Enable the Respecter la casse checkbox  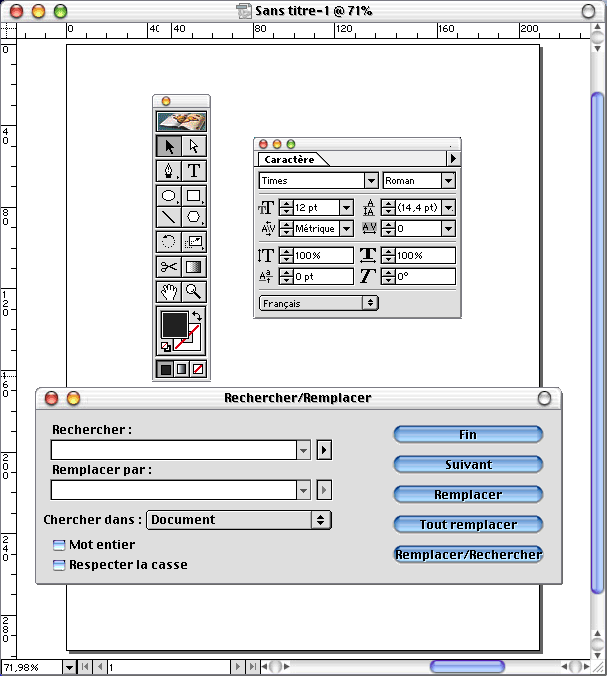tap(59, 565)
